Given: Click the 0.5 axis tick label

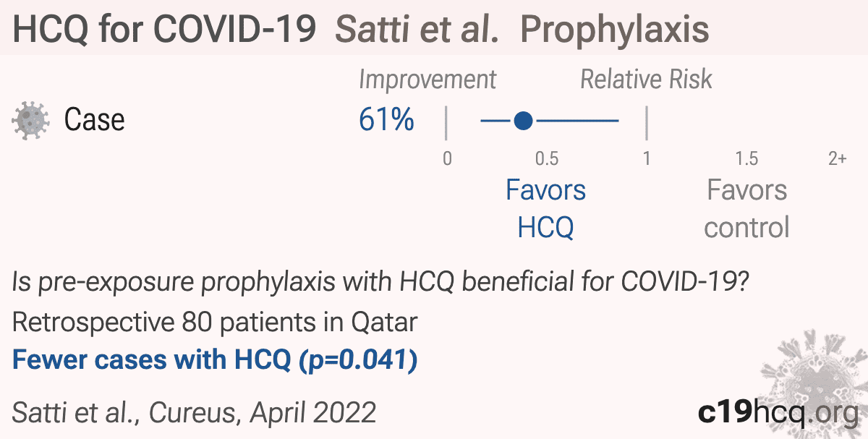Looking at the screenshot, I should [547, 158].
